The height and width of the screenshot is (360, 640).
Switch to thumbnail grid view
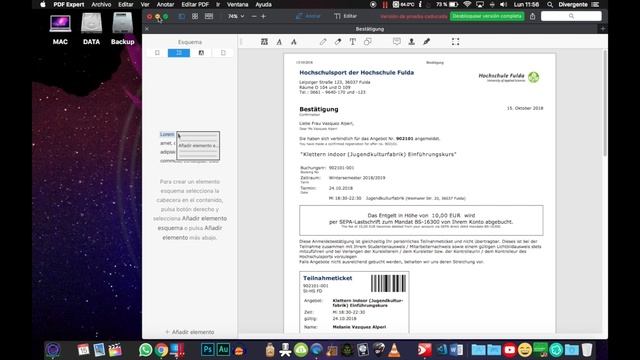[x=195, y=16]
